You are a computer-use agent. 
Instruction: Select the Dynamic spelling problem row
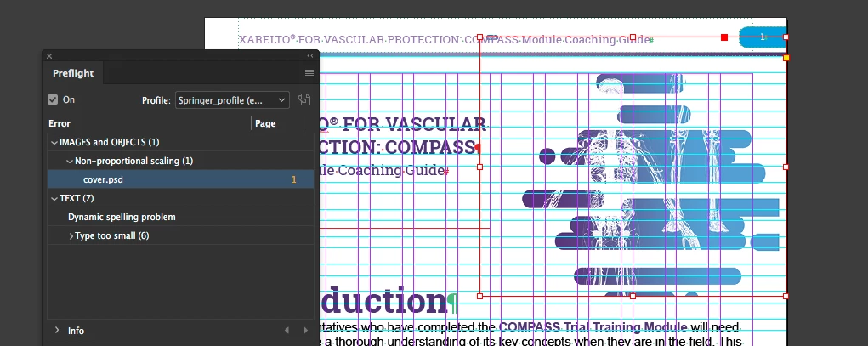click(180, 217)
